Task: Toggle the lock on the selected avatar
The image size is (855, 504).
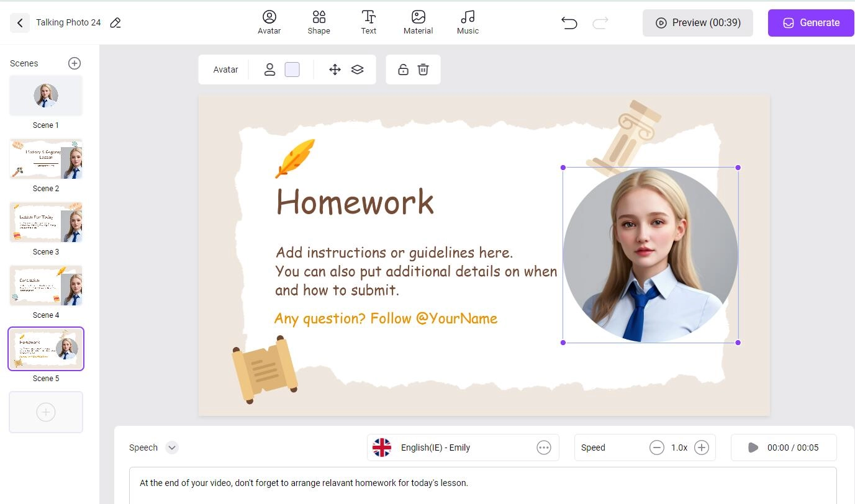Action: (402, 69)
